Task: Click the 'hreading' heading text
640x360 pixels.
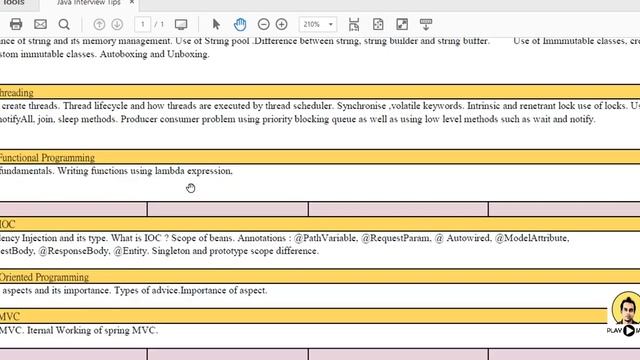Action: (17, 93)
